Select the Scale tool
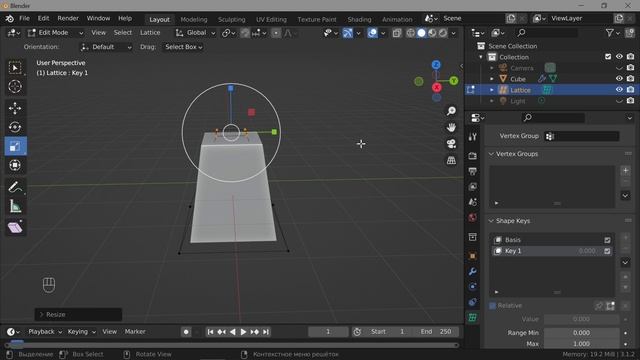This screenshot has height=360, width=640. (15, 146)
